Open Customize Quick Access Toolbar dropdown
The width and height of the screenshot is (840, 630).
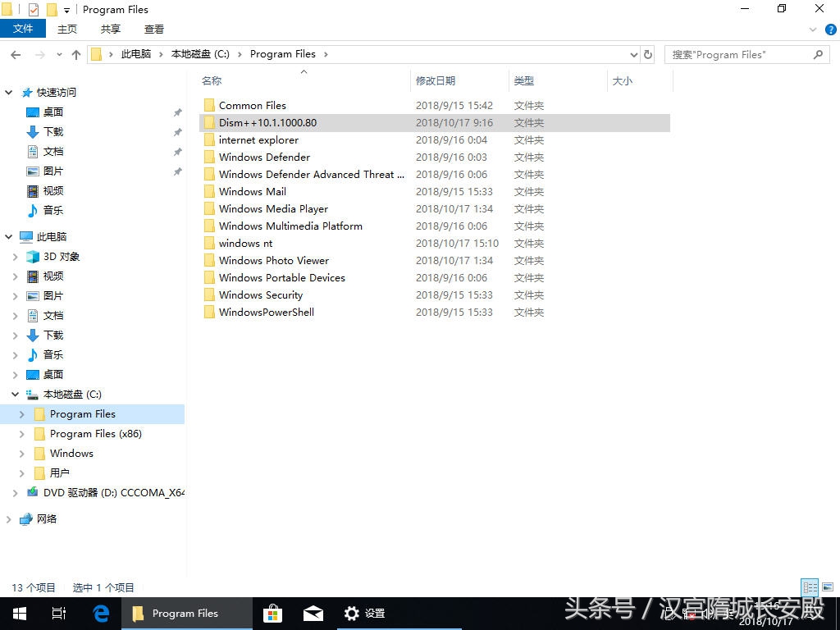click(x=66, y=10)
